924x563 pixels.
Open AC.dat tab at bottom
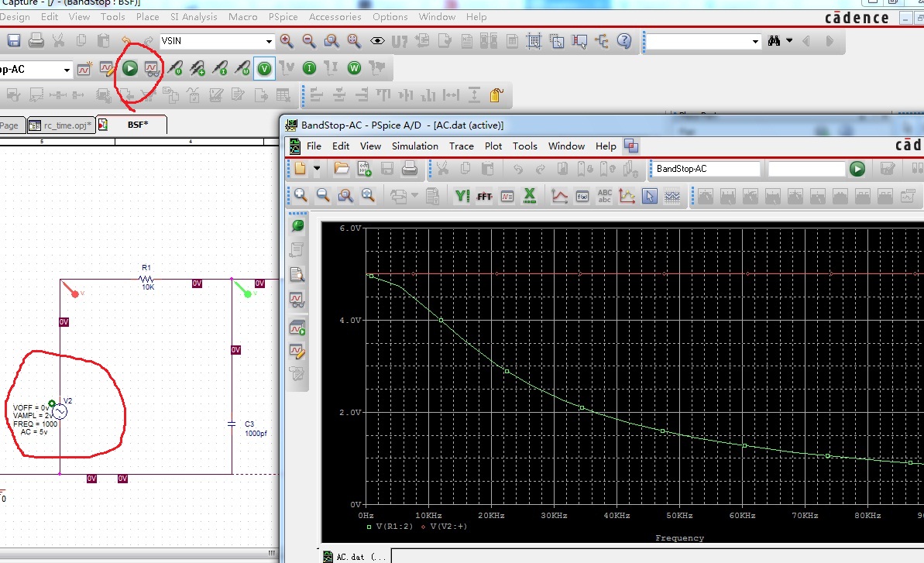point(354,557)
